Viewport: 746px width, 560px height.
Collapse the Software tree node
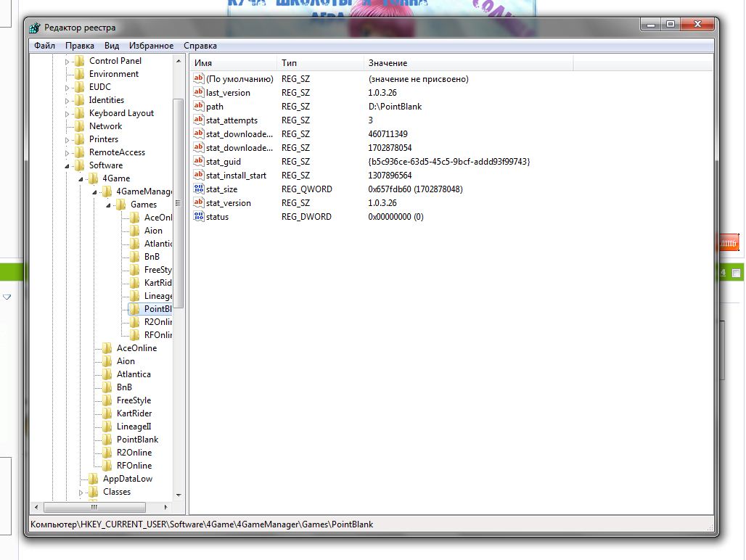tap(67, 165)
